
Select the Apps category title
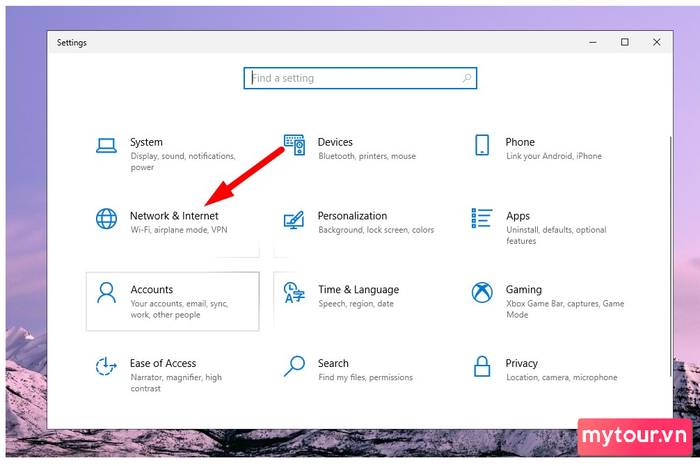(x=518, y=216)
